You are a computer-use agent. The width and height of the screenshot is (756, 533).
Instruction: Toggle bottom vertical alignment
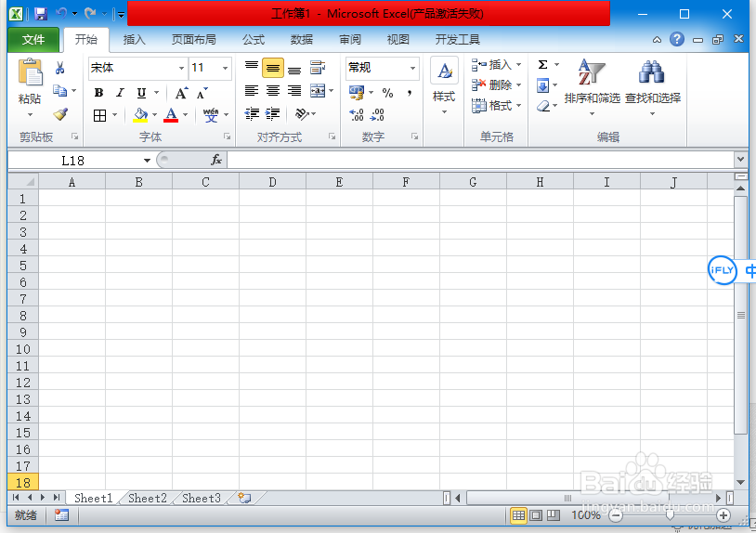[x=294, y=68]
